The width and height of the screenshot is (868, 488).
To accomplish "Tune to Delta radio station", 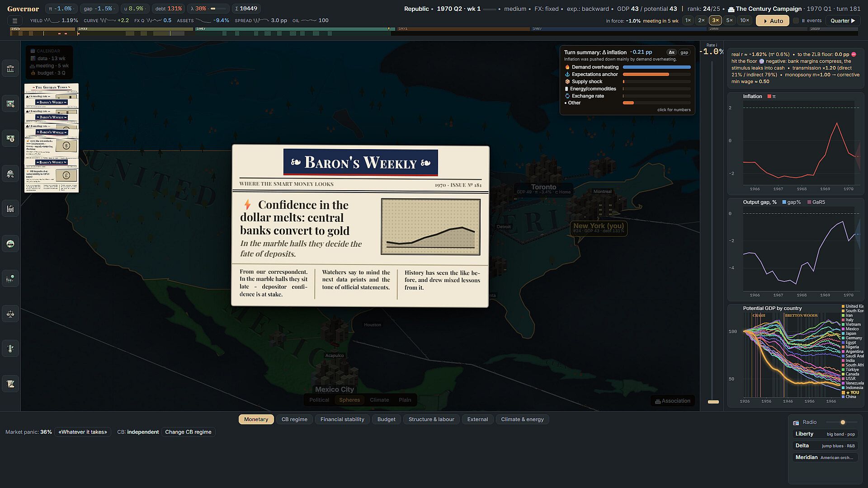I will (825, 446).
